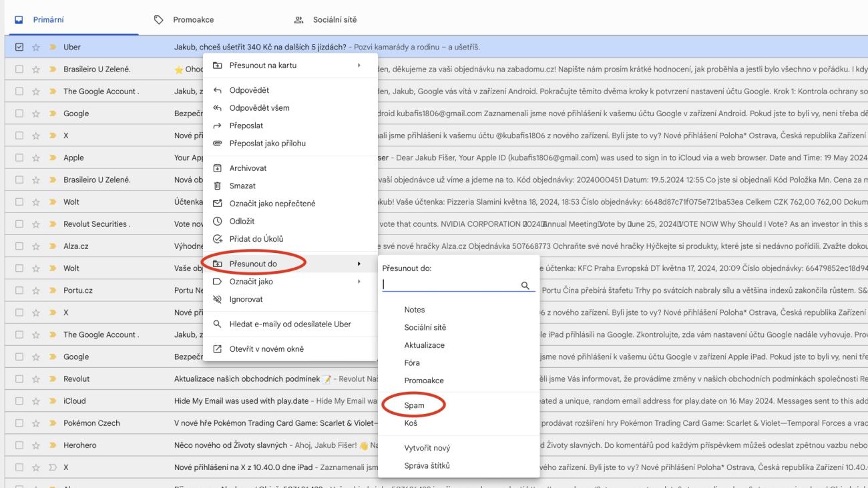Move the email to Spam

pyautogui.click(x=459, y=405)
